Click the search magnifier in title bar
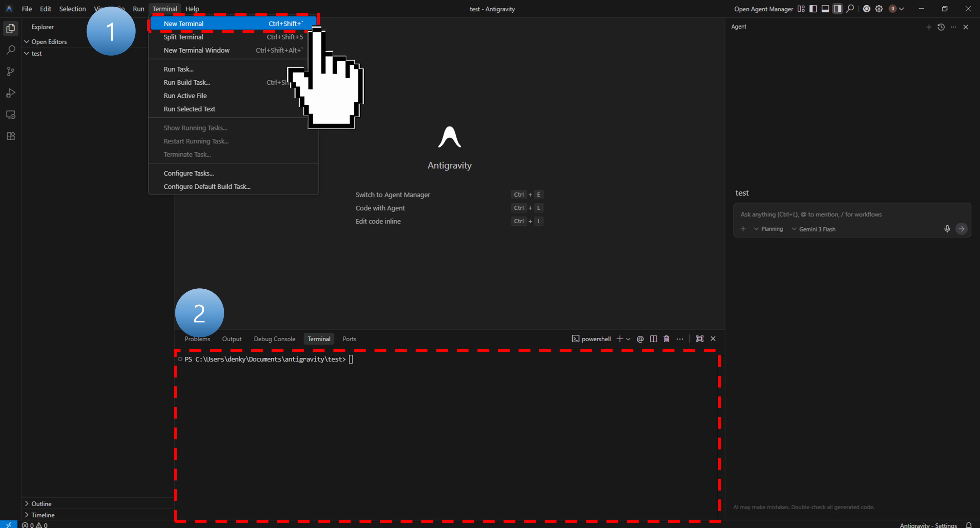Image resolution: width=980 pixels, height=528 pixels. tap(850, 9)
